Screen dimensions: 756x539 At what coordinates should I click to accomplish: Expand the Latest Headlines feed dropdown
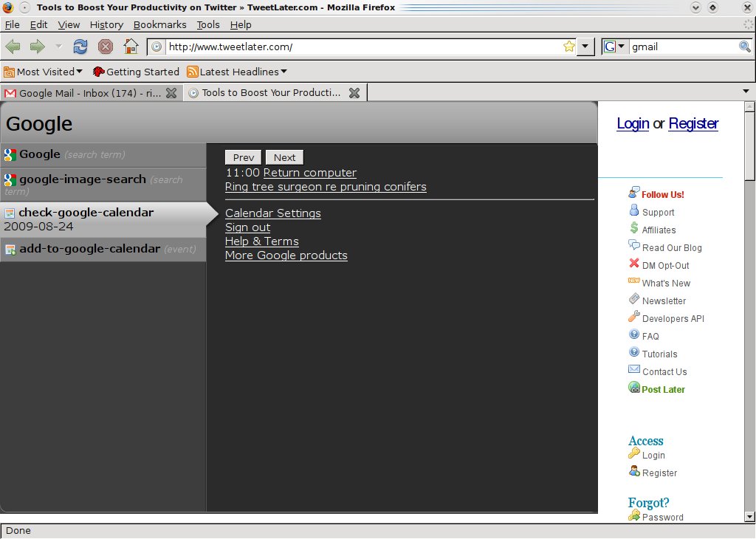pos(237,72)
